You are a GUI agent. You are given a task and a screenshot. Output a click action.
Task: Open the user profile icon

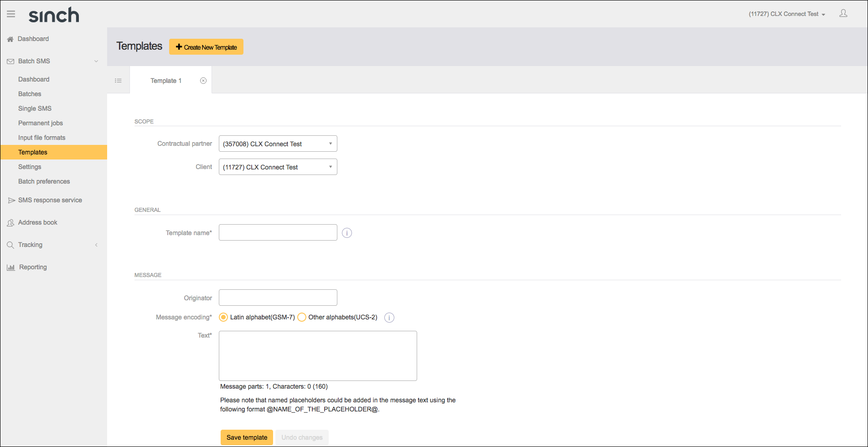coord(843,13)
